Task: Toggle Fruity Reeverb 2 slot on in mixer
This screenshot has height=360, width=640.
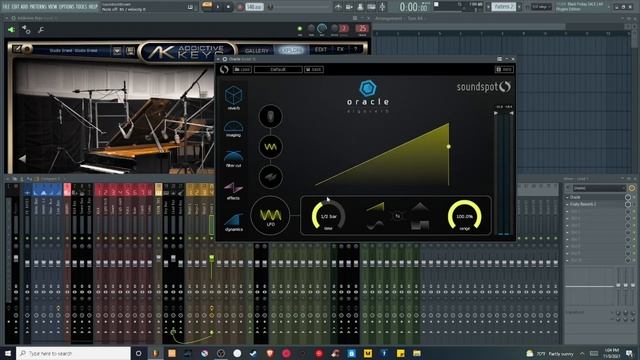Action: tap(628, 204)
